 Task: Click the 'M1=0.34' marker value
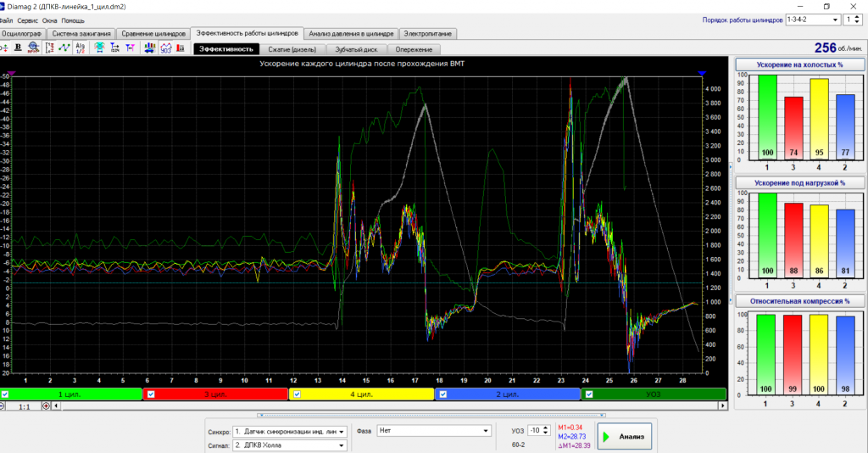[570, 428]
